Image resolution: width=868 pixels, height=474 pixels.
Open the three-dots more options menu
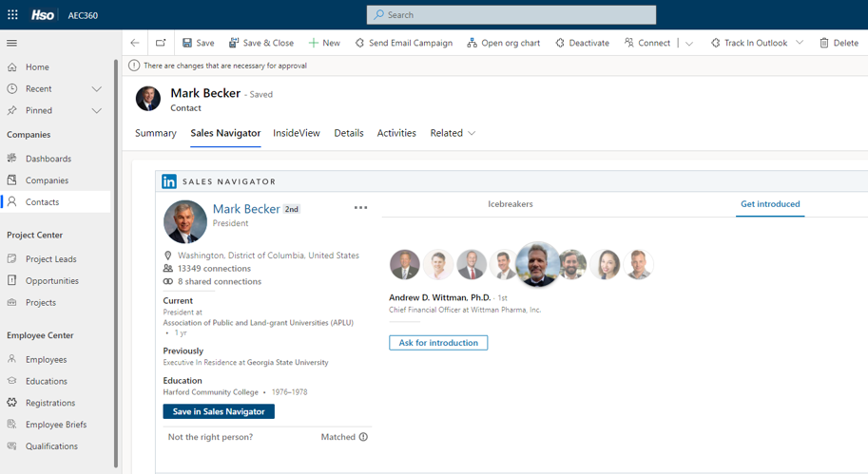tap(360, 207)
